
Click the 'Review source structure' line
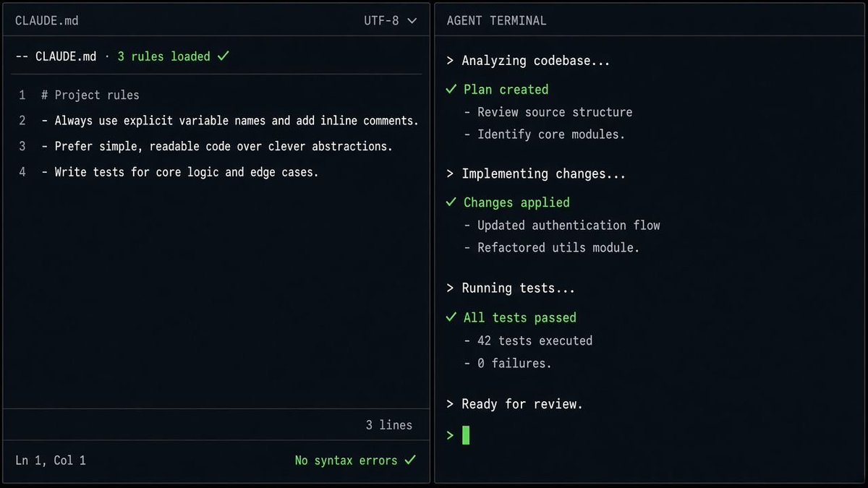click(548, 112)
